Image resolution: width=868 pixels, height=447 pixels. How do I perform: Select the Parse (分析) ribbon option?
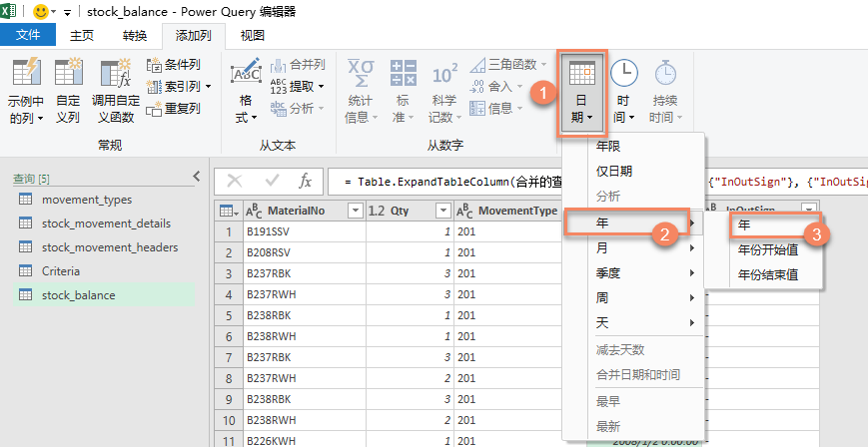298,109
